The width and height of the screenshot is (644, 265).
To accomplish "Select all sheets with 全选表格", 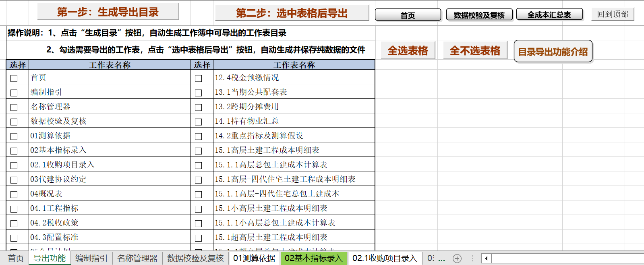I will pyautogui.click(x=408, y=50).
